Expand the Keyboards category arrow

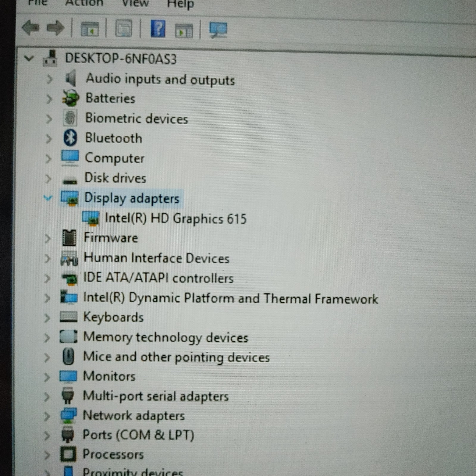tap(47, 318)
